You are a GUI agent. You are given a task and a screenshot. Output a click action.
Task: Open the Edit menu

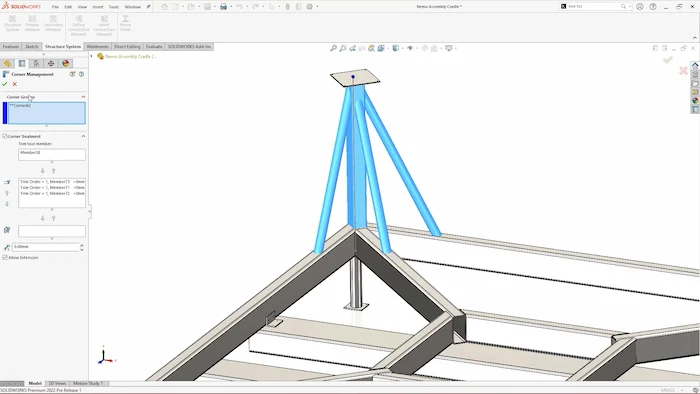point(68,7)
